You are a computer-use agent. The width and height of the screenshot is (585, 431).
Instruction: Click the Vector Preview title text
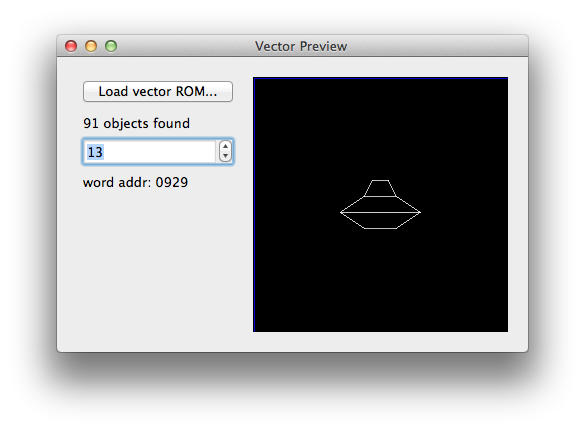(301, 46)
